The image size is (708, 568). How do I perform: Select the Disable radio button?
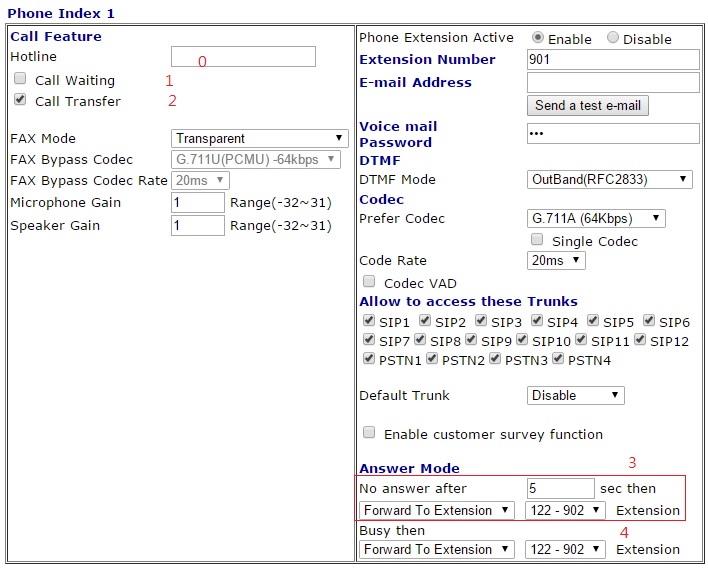click(613, 38)
